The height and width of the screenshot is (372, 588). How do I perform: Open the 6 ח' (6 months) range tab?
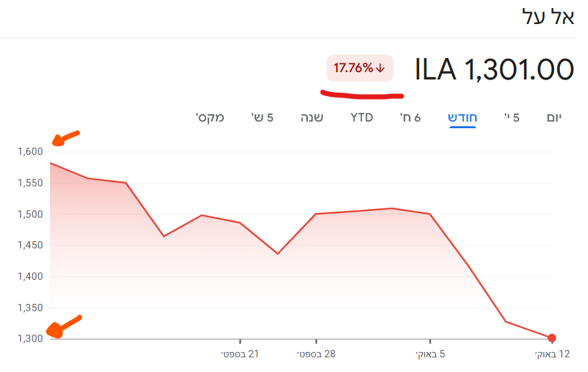click(410, 118)
